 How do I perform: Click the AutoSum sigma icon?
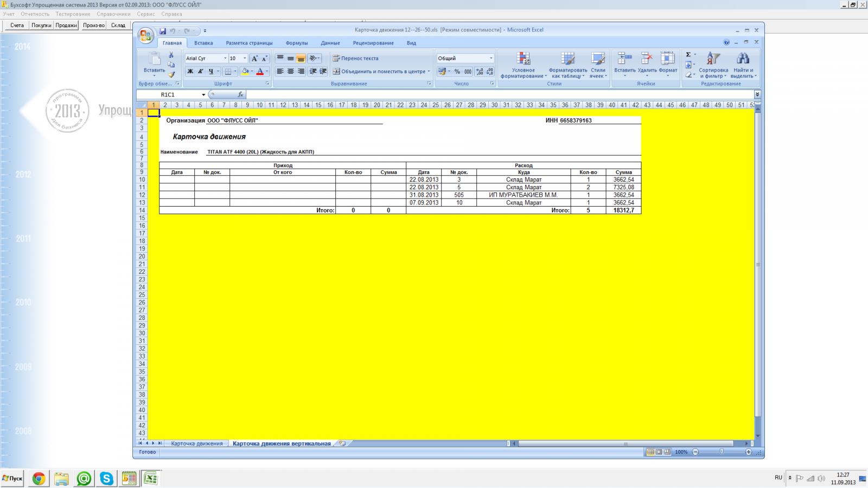(688, 55)
